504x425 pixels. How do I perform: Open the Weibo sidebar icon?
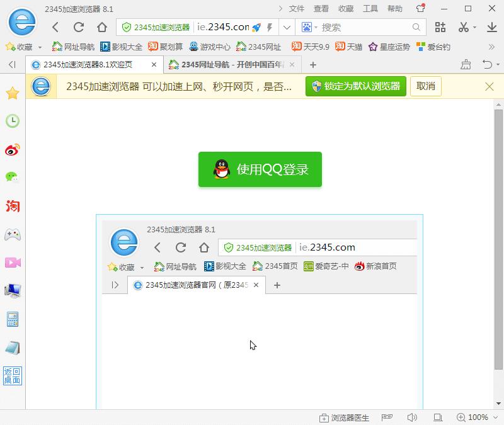pyautogui.click(x=13, y=149)
